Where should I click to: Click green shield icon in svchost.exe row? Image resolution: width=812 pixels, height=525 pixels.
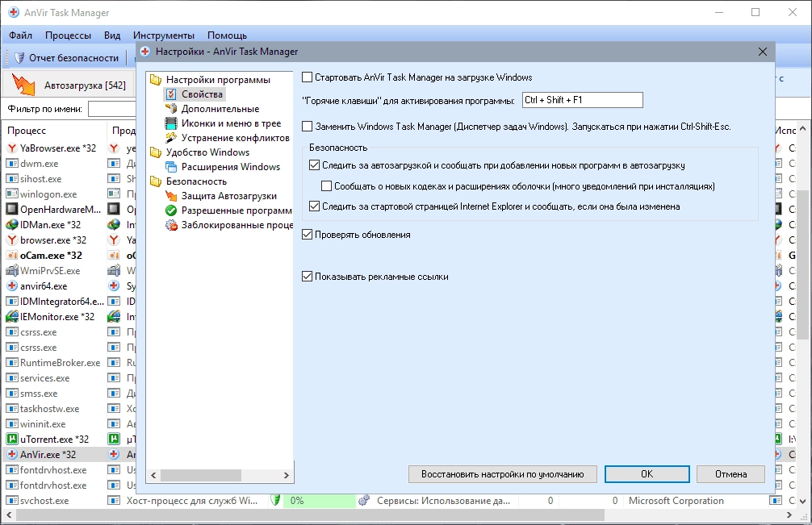tap(275, 500)
